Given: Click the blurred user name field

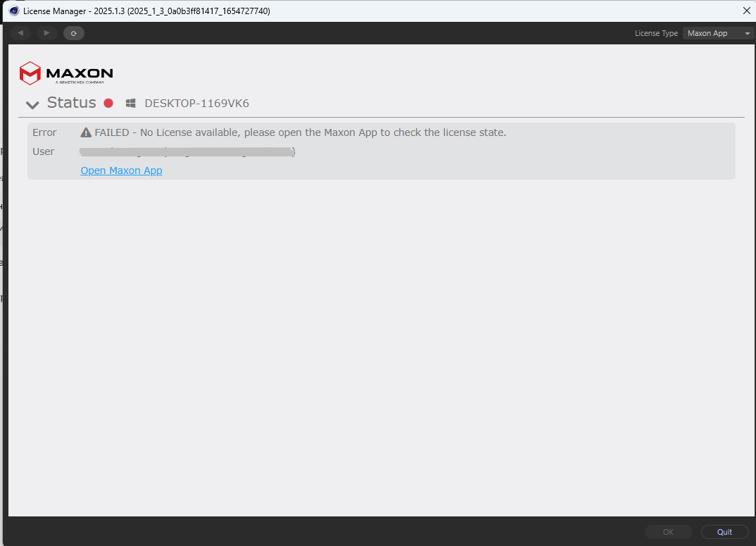Looking at the screenshot, I should 187,151.
